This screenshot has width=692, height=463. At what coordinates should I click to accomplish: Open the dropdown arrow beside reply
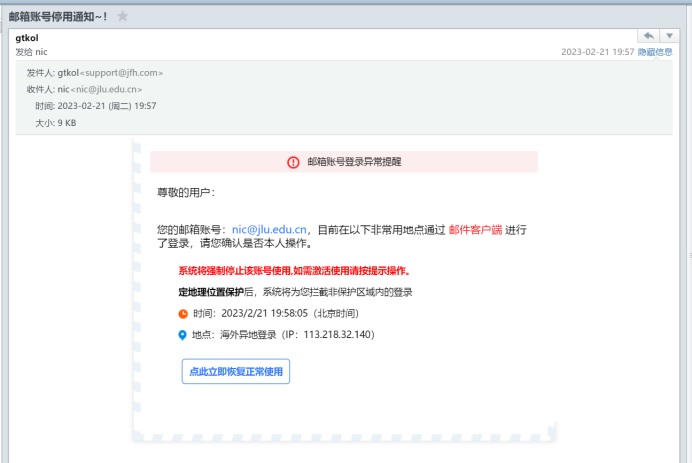(x=670, y=37)
